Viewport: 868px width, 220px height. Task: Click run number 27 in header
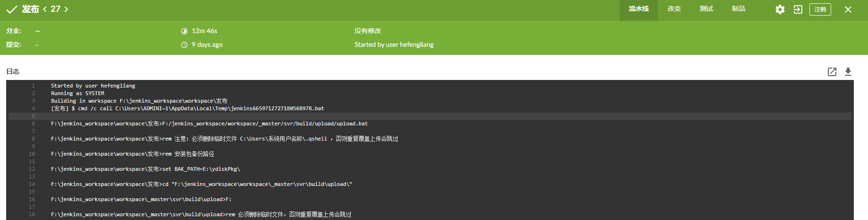(x=55, y=9)
